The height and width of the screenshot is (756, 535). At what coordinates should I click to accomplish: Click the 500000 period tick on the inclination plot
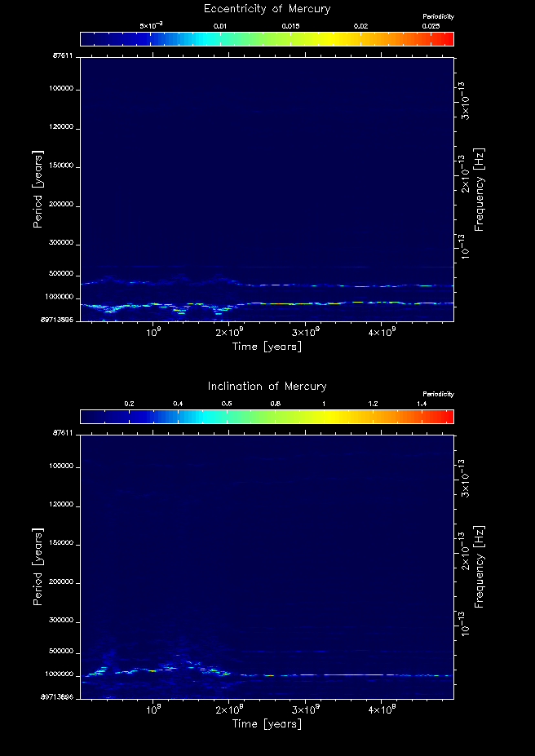(63, 652)
